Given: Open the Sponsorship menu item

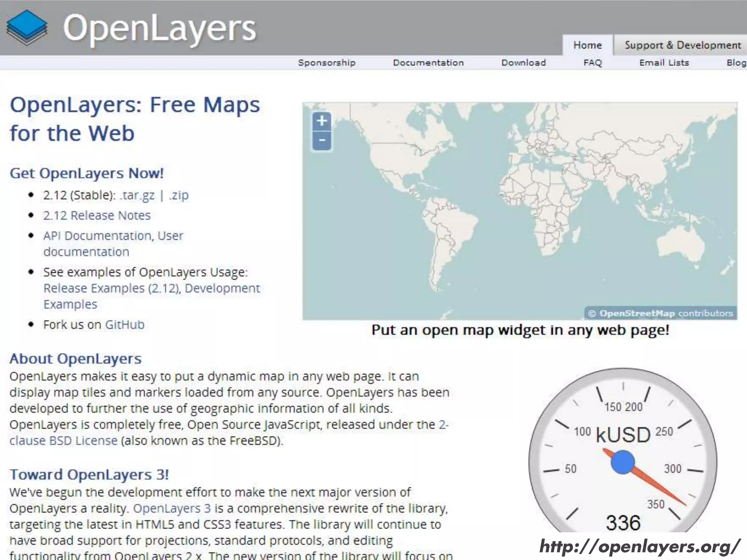Looking at the screenshot, I should coord(326,63).
